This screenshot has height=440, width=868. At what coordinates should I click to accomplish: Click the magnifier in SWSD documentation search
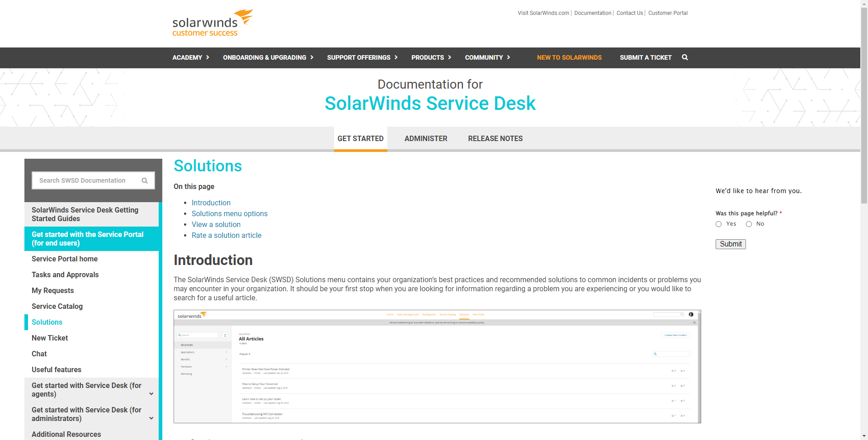click(x=145, y=180)
